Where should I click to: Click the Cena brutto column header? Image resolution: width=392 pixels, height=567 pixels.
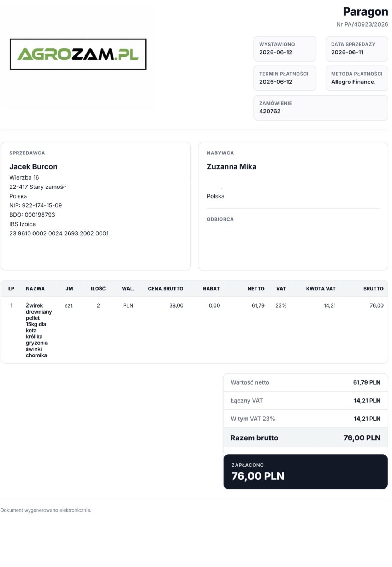coord(166,289)
